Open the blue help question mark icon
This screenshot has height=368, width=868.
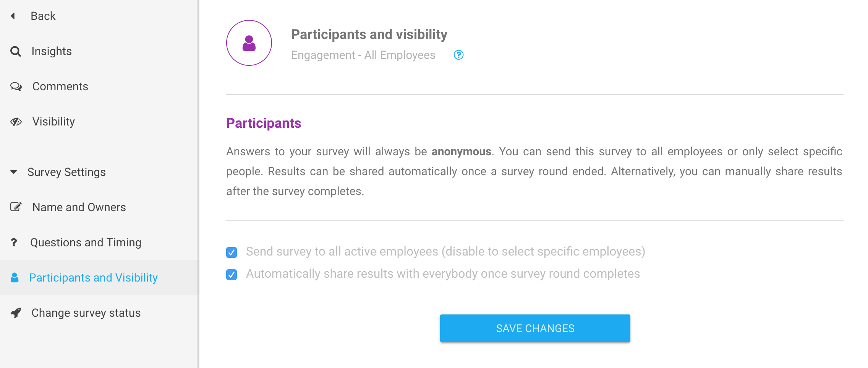click(x=458, y=55)
